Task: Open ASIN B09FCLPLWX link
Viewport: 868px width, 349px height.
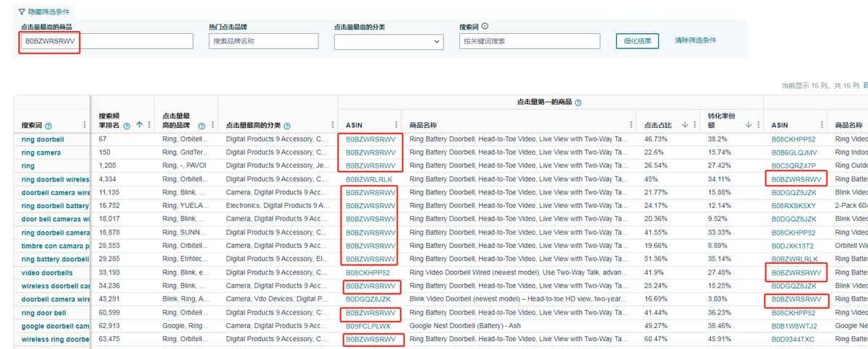Action: click(x=368, y=326)
